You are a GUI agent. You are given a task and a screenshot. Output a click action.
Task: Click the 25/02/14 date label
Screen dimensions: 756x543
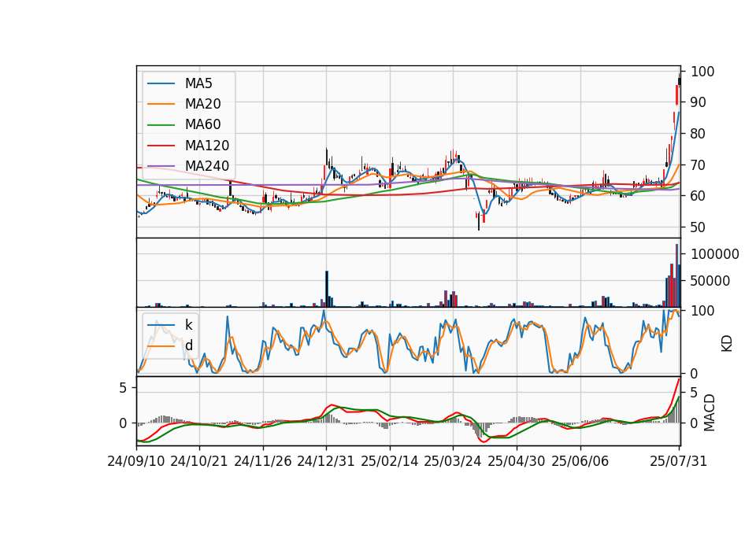[390, 461]
